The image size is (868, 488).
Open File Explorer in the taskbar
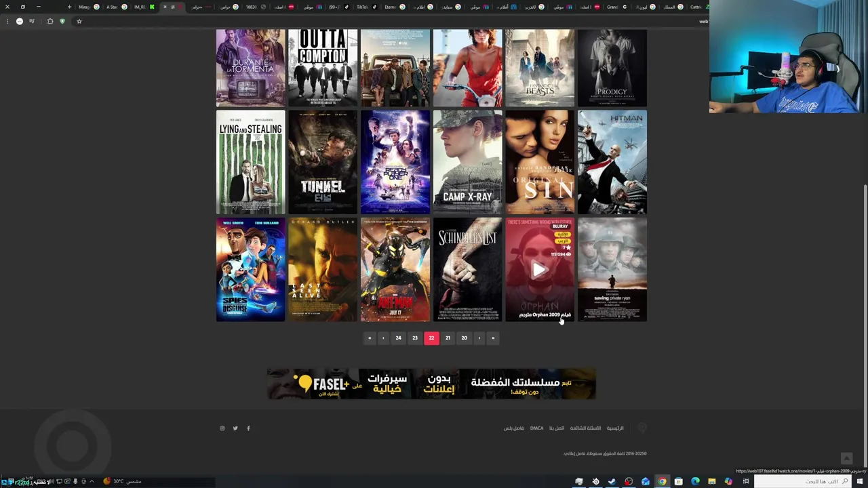711,481
